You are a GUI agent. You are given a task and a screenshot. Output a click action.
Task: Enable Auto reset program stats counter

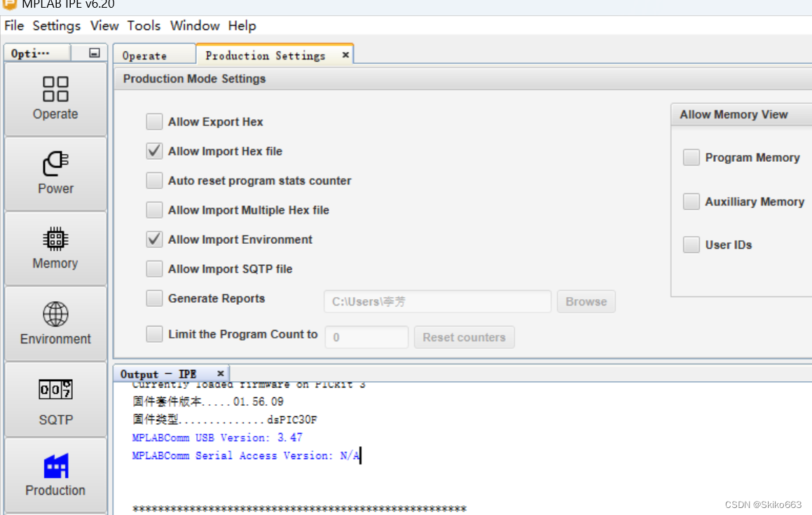point(154,181)
